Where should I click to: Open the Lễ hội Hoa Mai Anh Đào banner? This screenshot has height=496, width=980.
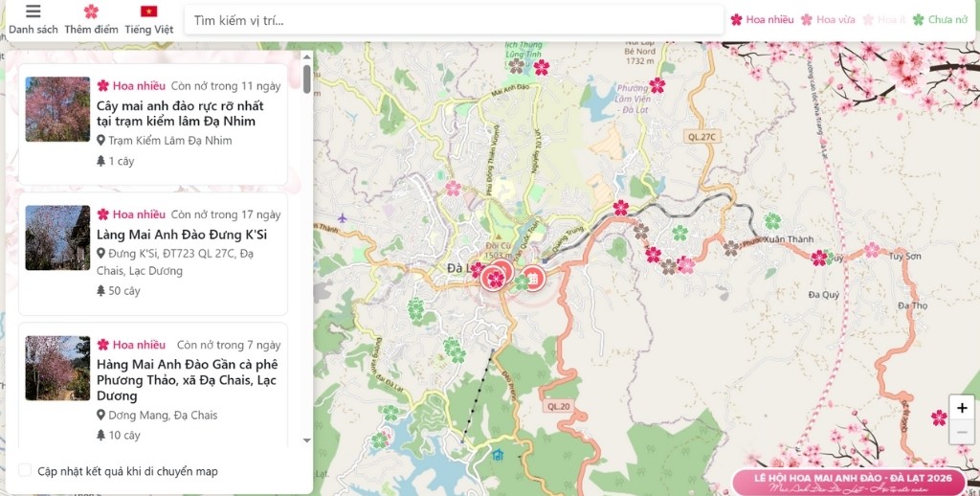pyautogui.click(x=853, y=482)
